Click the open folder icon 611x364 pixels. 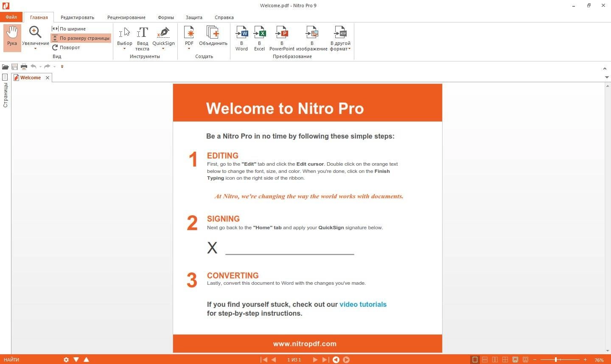[5, 67]
